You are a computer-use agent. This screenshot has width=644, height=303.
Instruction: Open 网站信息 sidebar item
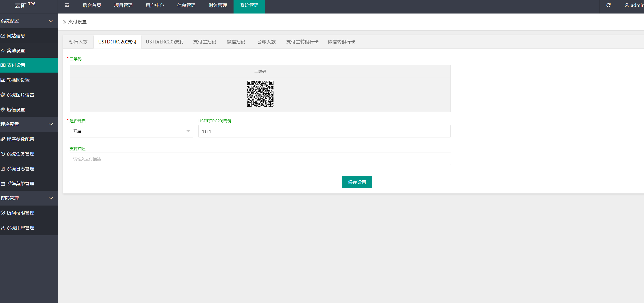(16, 36)
